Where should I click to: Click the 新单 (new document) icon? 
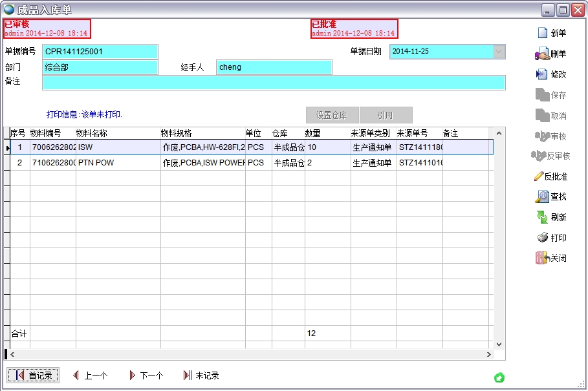[543, 33]
